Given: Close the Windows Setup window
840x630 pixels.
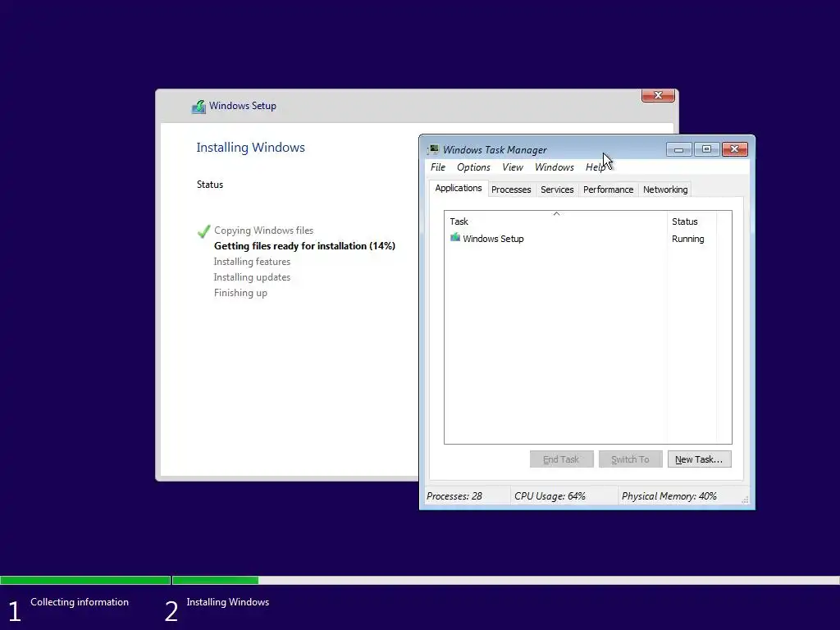Looking at the screenshot, I should point(658,95).
